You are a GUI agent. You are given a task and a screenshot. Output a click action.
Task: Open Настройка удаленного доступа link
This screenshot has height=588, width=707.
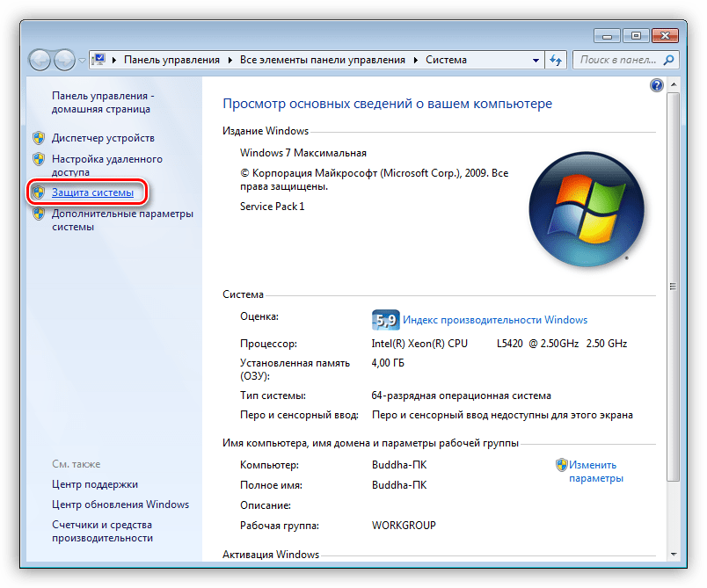tap(106, 166)
